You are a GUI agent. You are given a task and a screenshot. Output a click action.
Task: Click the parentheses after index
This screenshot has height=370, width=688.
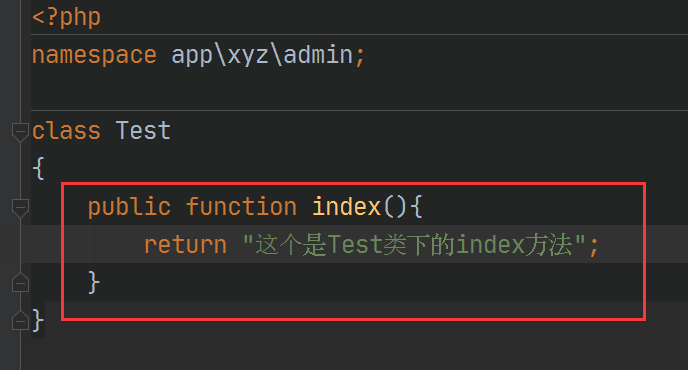[x=396, y=206]
